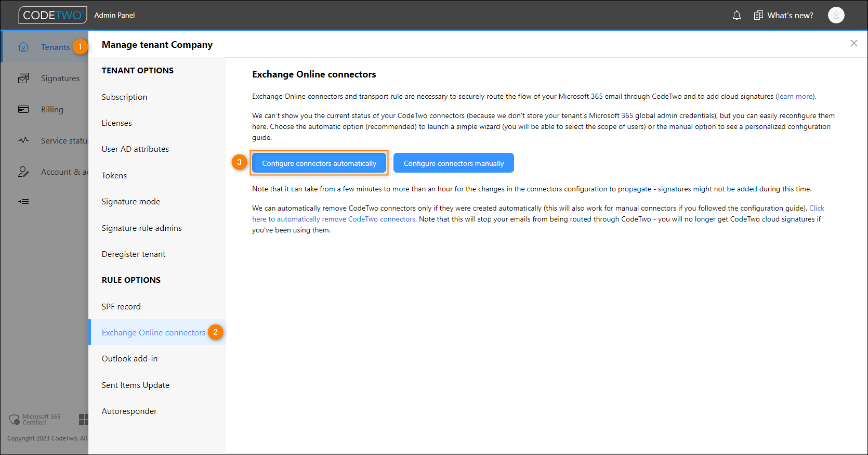Select Outlook add-in option
Image resolution: width=868 pixels, height=455 pixels.
[x=157, y=359]
